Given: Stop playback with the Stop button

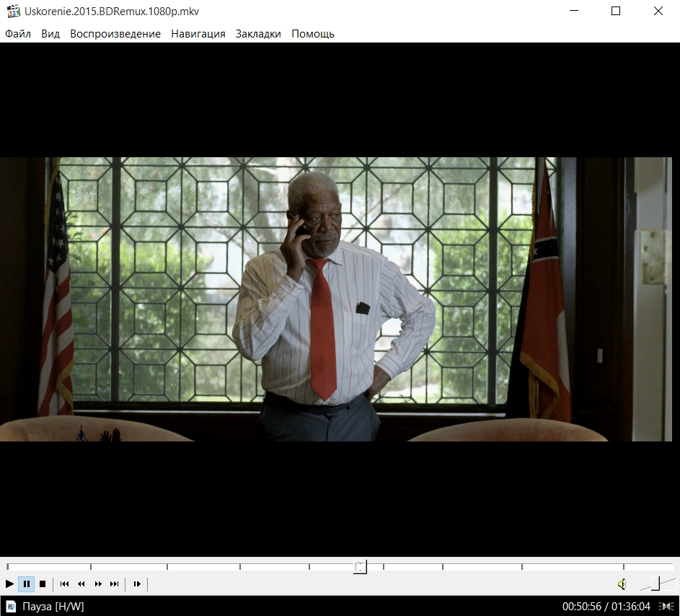Looking at the screenshot, I should click(x=43, y=584).
